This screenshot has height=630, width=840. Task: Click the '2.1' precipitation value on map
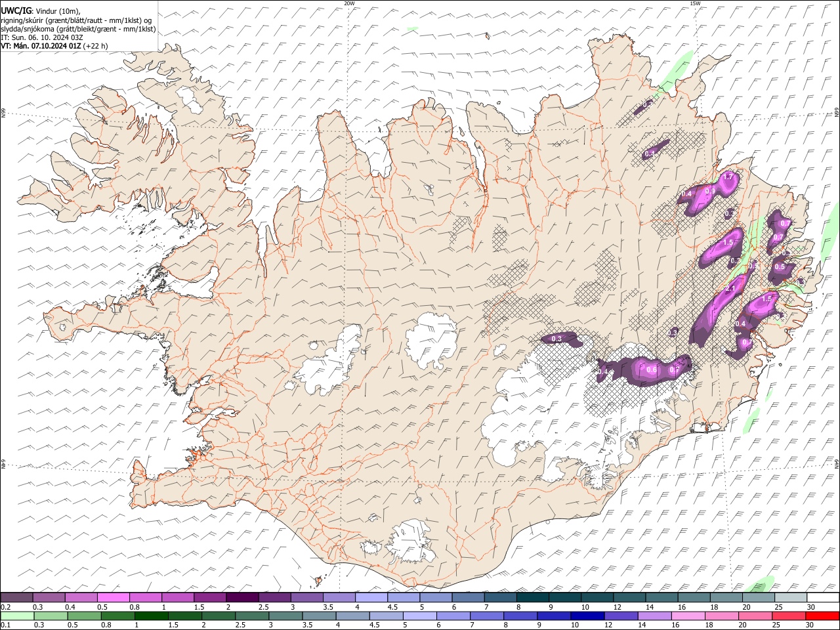[x=731, y=289]
